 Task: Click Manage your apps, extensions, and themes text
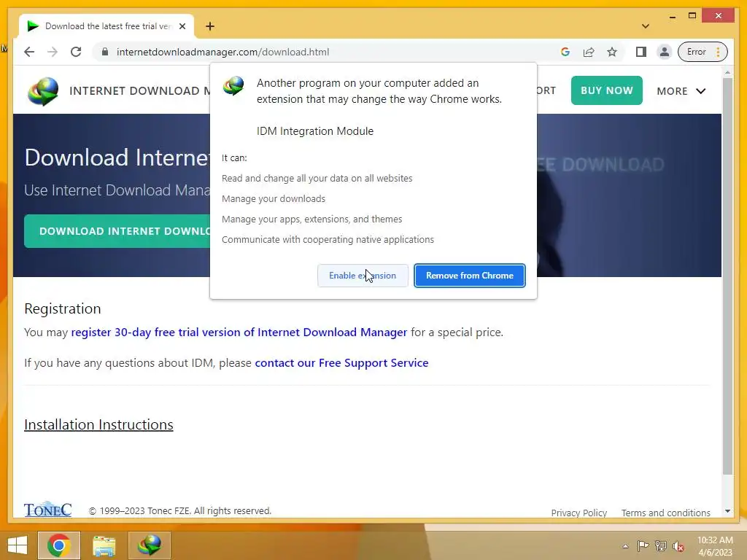pos(311,219)
